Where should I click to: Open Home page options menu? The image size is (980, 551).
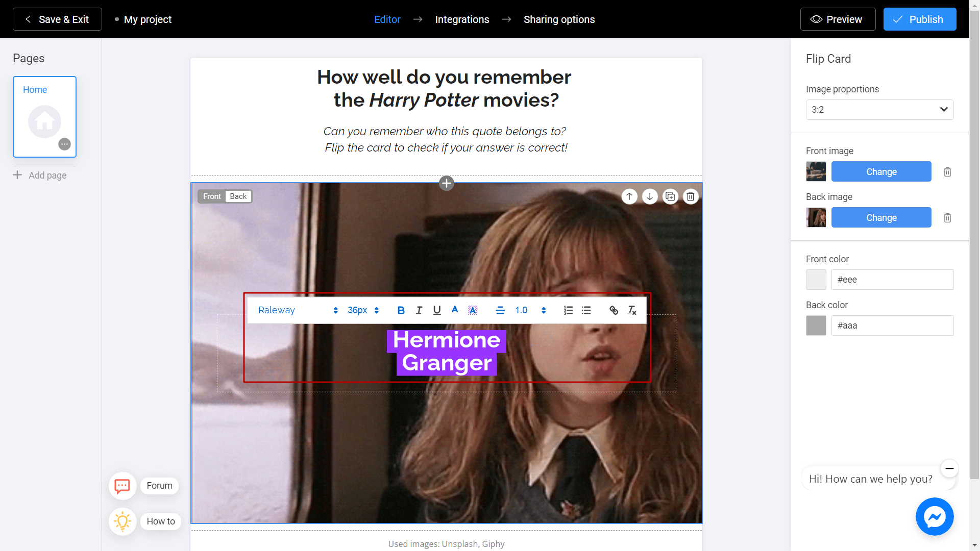(x=64, y=144)
